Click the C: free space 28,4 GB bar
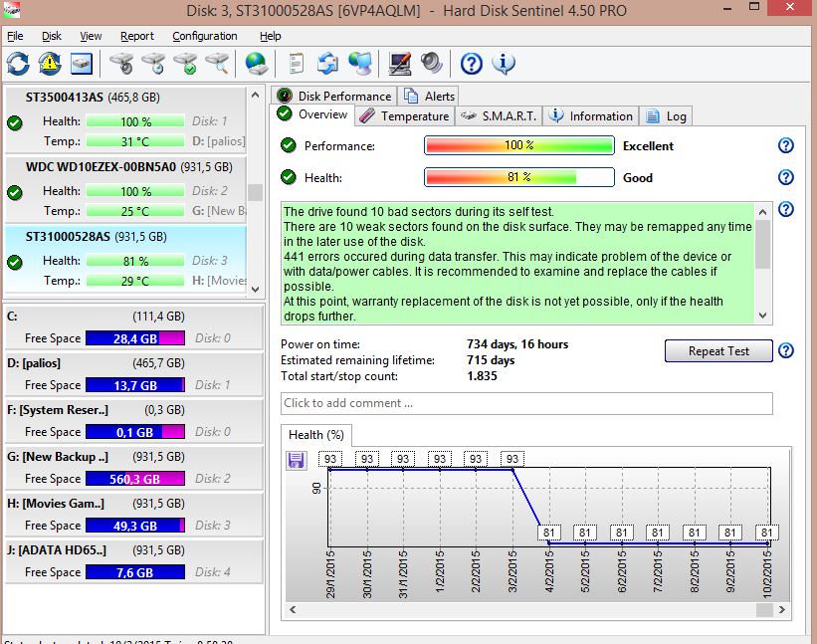This screenshot has width=817, height=644. (x=135, y=338)
